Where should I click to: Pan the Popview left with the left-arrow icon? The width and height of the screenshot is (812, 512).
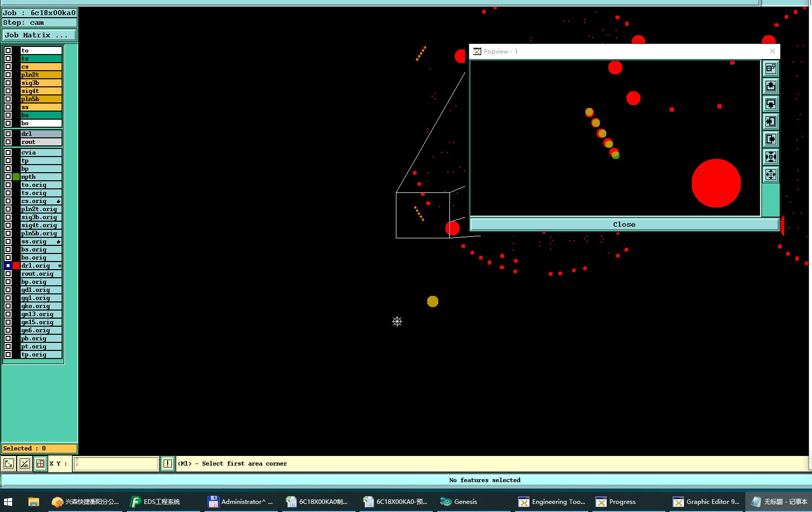tap(771, 122)
